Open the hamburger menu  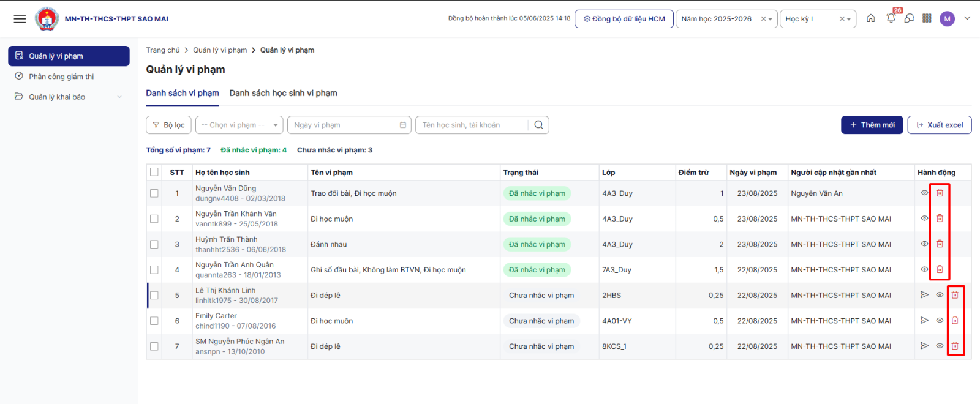(20, 19)
